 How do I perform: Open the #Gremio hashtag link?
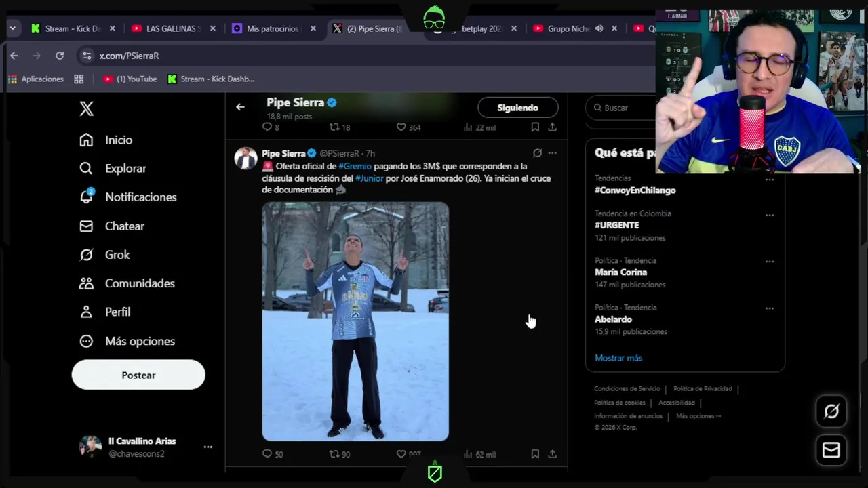(355, 166)
